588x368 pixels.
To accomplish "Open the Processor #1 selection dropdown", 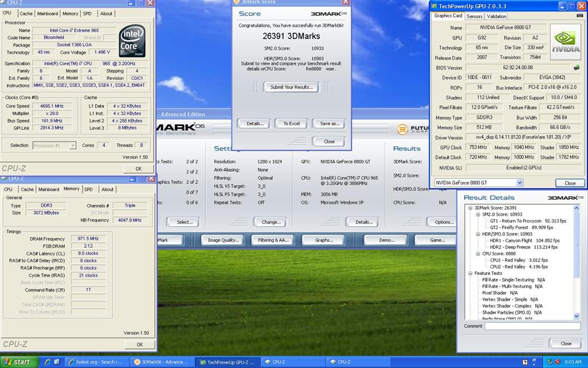I will (x=73, y=145).
